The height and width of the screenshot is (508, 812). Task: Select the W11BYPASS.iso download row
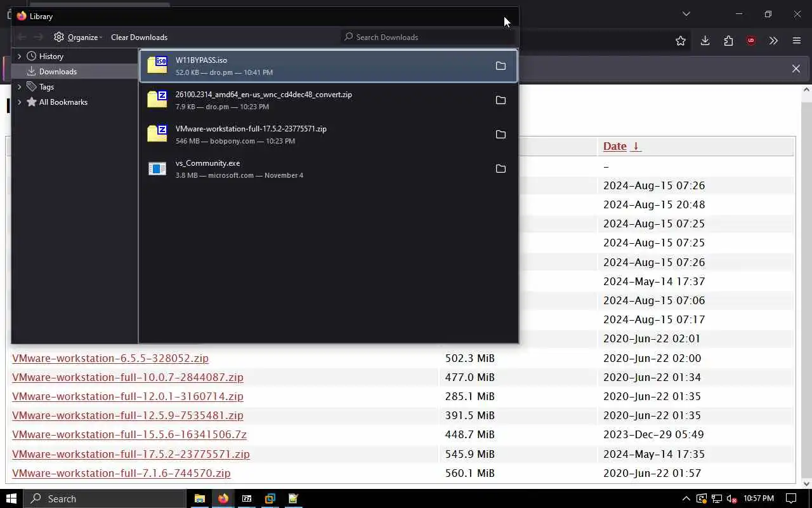tap(329, 66)
